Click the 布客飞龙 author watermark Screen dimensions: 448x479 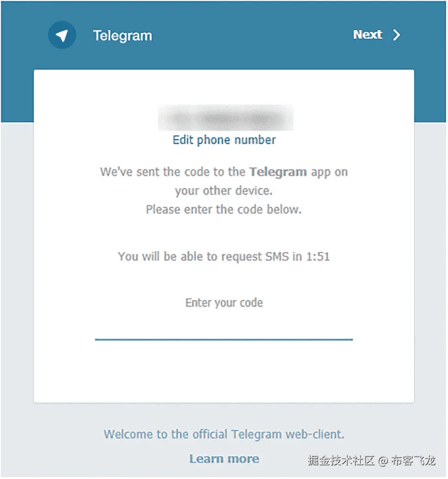coord(414,460)
